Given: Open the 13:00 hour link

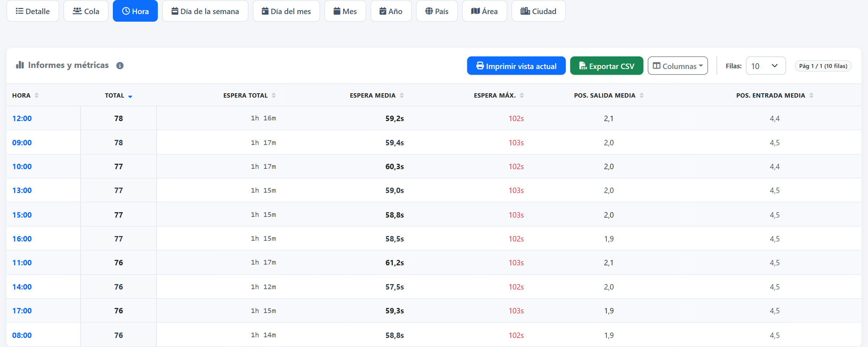Looking at the screenshot, I should pos(22,190).
